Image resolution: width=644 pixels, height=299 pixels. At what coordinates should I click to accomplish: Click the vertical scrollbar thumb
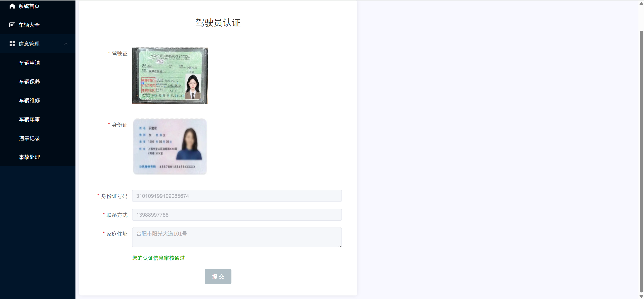click(641, 161)
